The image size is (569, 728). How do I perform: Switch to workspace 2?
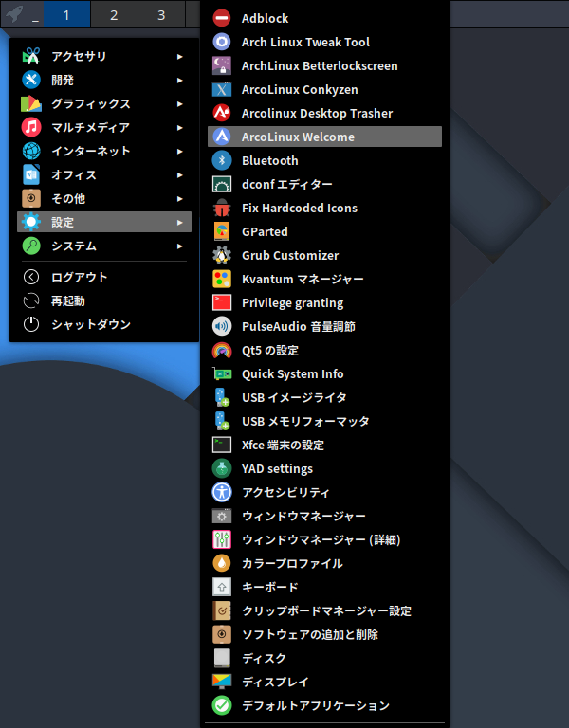[x=114, y=14]
